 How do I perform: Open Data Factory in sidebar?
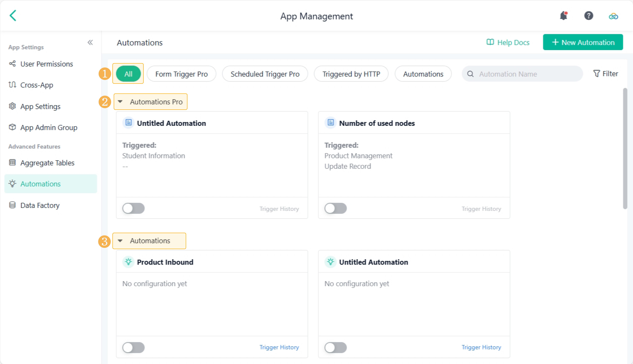click(x=40, y=205)
